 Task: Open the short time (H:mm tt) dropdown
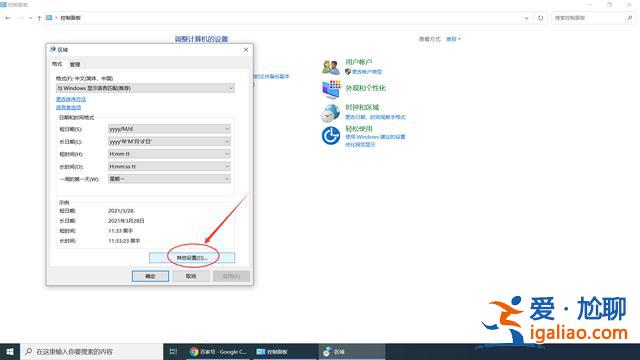[169, 154]
